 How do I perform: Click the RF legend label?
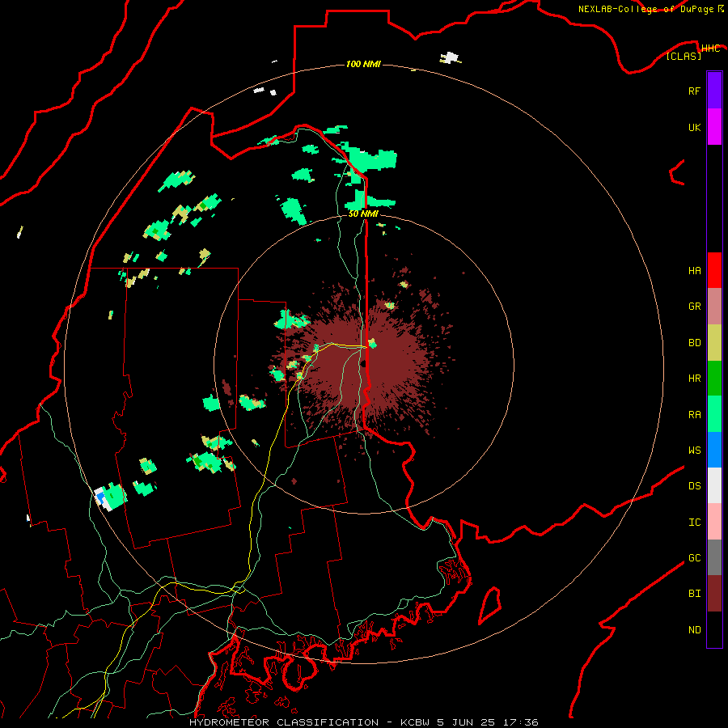(x=694, y=91)
